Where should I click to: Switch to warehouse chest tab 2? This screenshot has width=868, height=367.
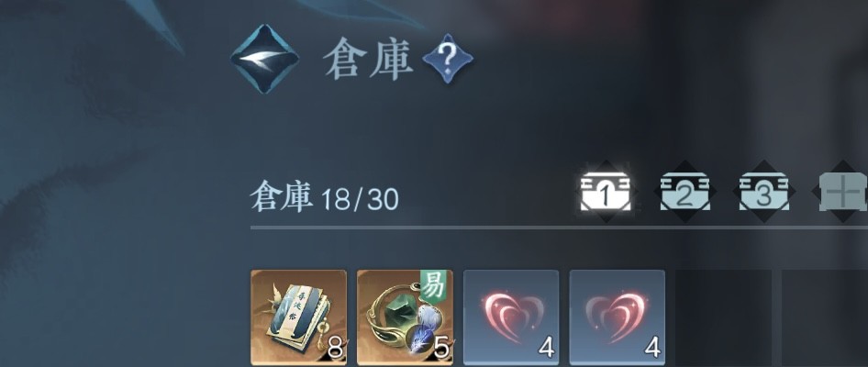tap(684, 192)
